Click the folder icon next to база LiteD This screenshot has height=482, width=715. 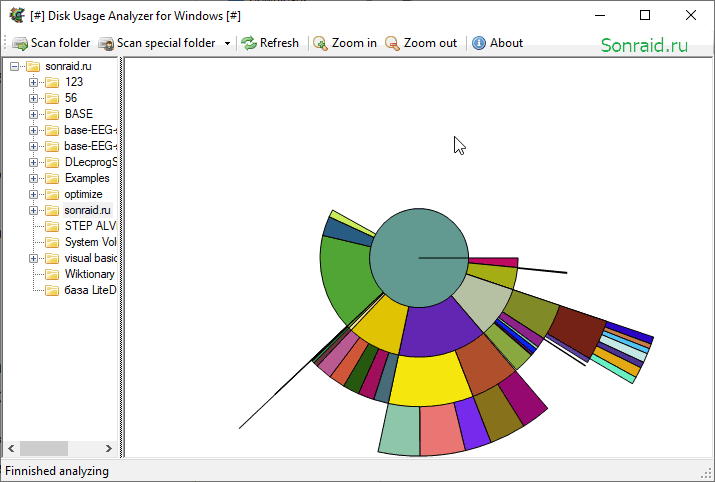52,290
